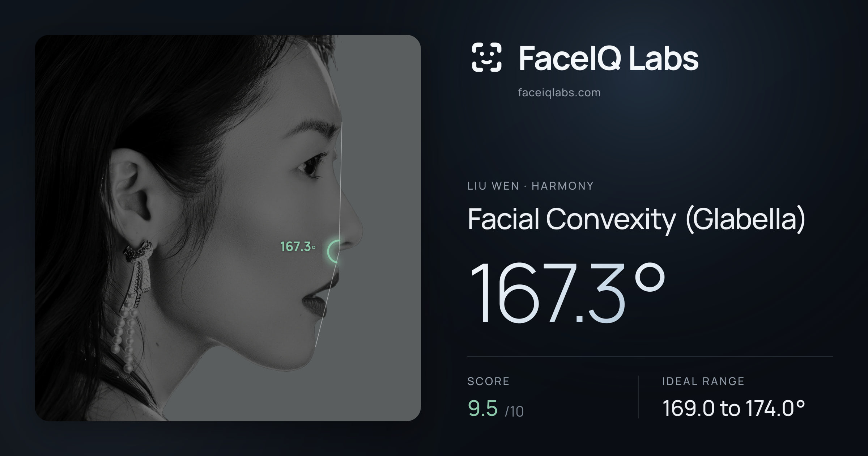Click the SCORE label
Screen dimensions: 868x456
coord(488,381)
